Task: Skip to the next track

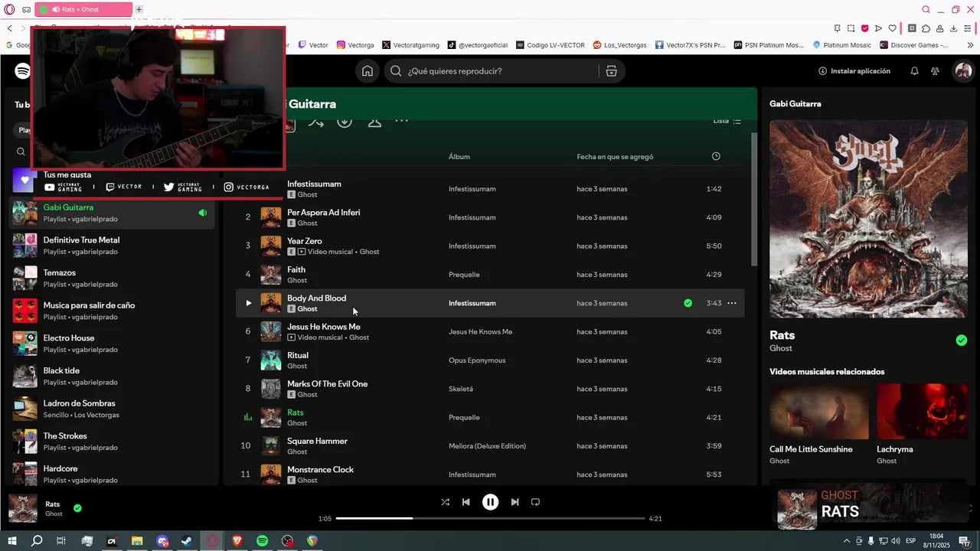Action: [x=514, y=502]
